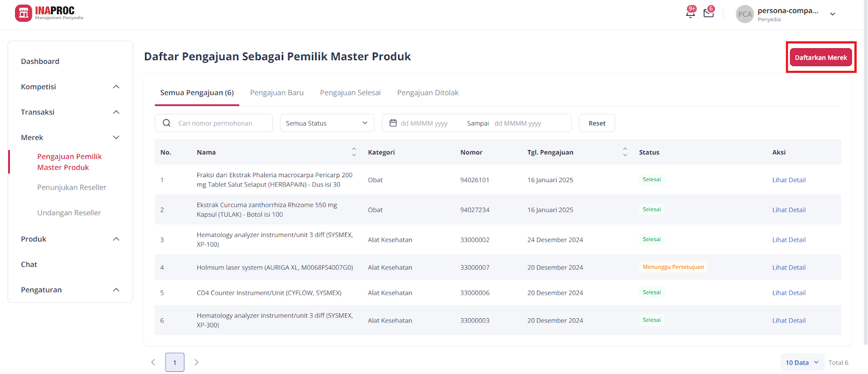Click the Holmium laser system product name
868x374 pixels.
click(x=275, y=267)
